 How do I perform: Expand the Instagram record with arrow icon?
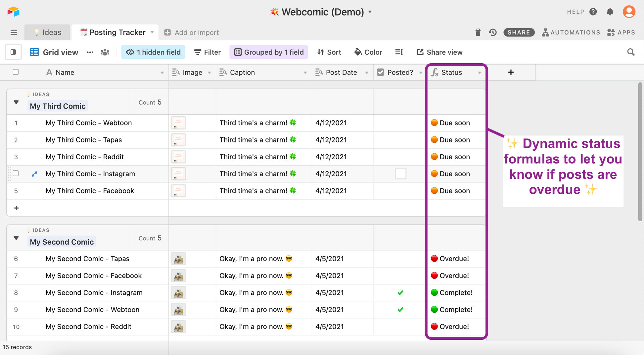tap(34, 174)
